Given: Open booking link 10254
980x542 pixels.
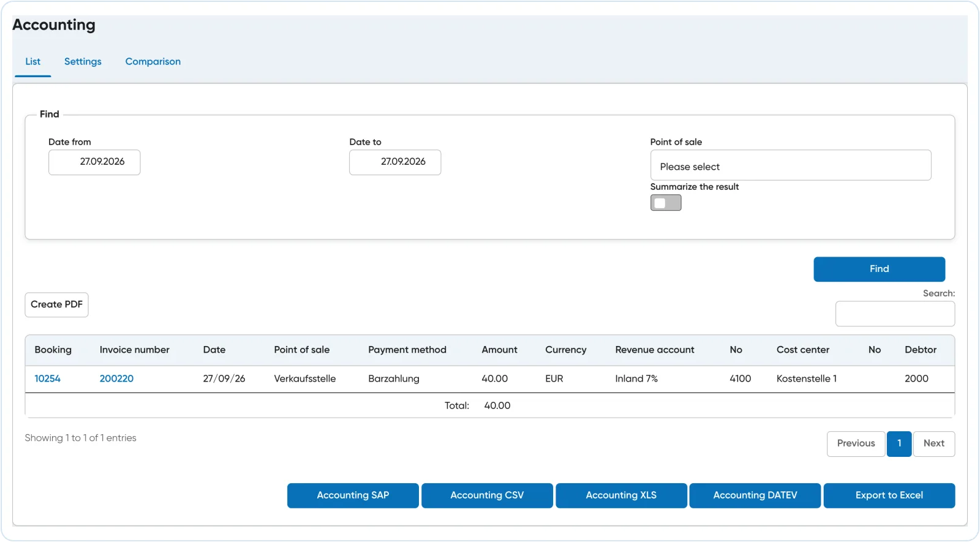Looking at the screenshot, I should (x=48, y=379).
